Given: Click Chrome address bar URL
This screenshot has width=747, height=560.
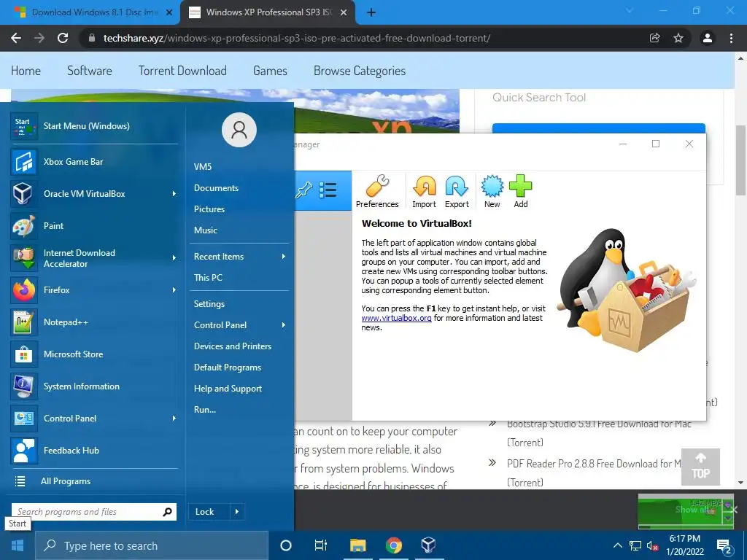Looking at the screenshot, I should coord(297,38).
